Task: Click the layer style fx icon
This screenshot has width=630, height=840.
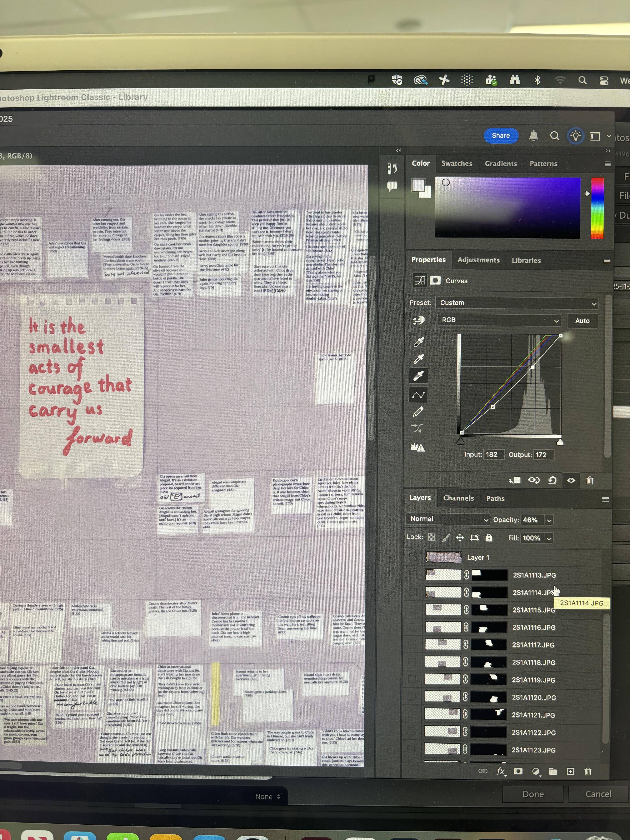Action: 501,771
